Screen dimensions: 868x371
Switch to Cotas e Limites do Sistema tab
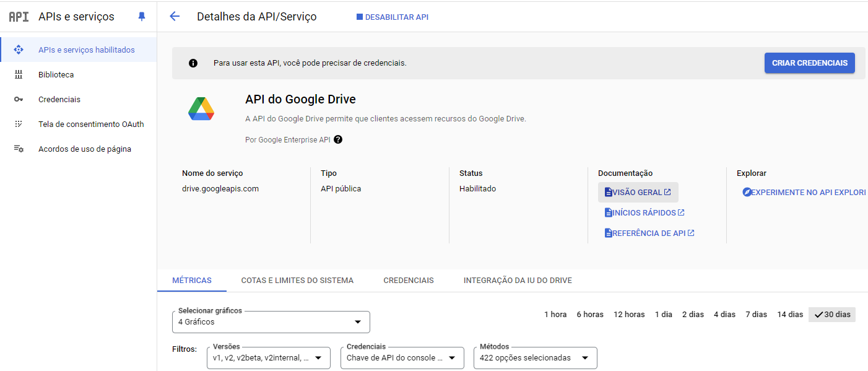[297, 280]
